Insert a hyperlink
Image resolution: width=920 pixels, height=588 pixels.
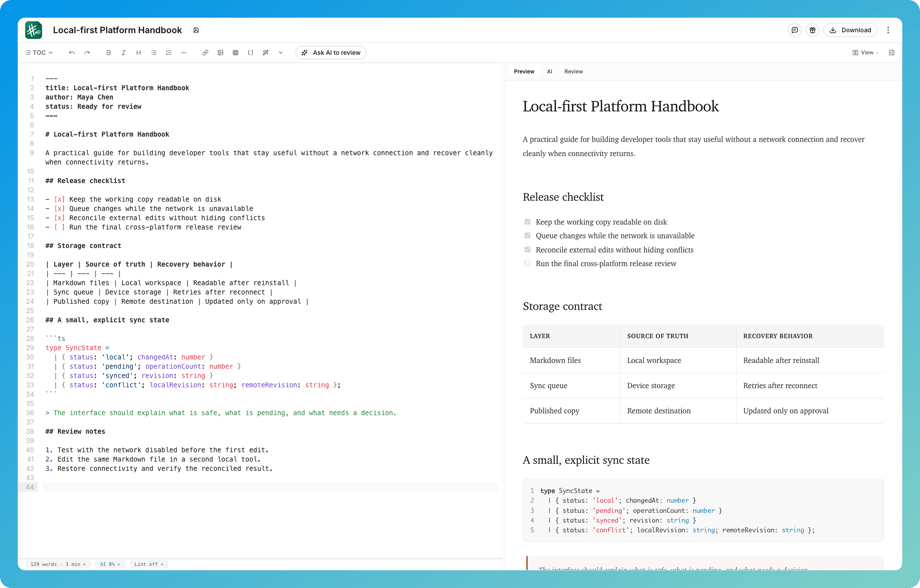pyautogui.click(x=205, y=53)
